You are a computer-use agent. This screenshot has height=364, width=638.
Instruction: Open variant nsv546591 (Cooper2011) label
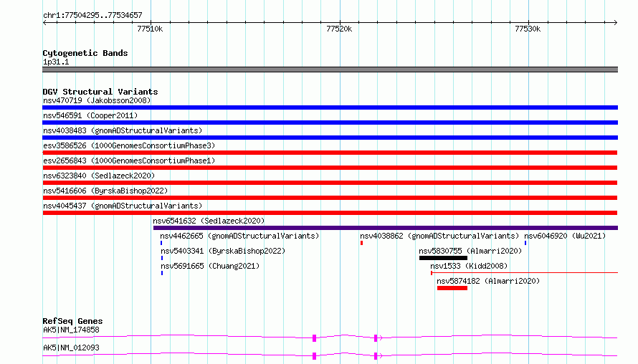tap(90, 115)
